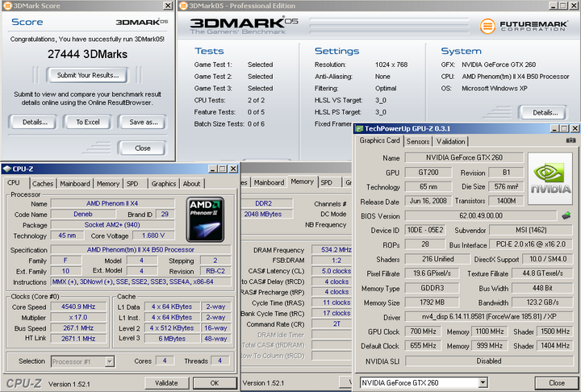Click the Core Speed value 4540.9 MHz

[78, 307]
